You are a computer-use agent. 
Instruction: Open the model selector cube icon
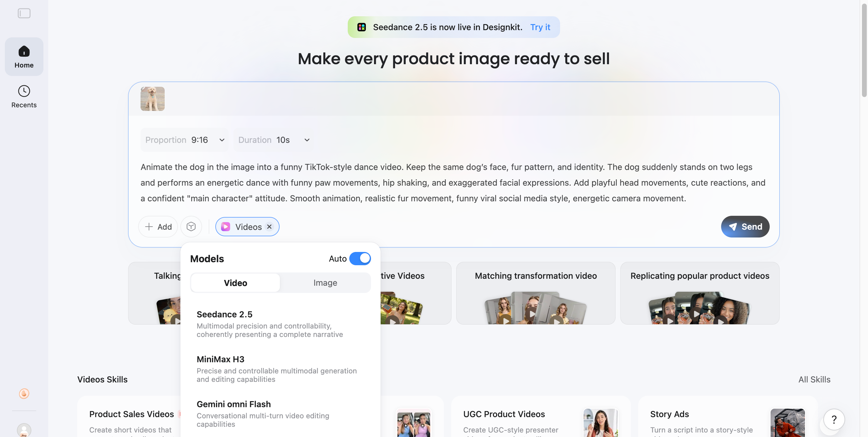(x=191, y=227)
